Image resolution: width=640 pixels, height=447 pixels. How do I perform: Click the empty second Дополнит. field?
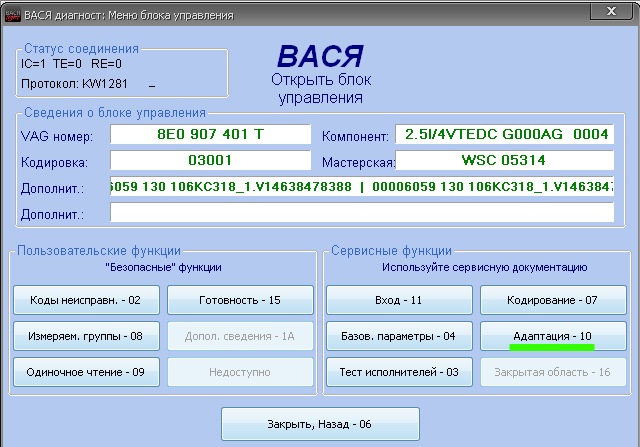(x=362, y=212)
